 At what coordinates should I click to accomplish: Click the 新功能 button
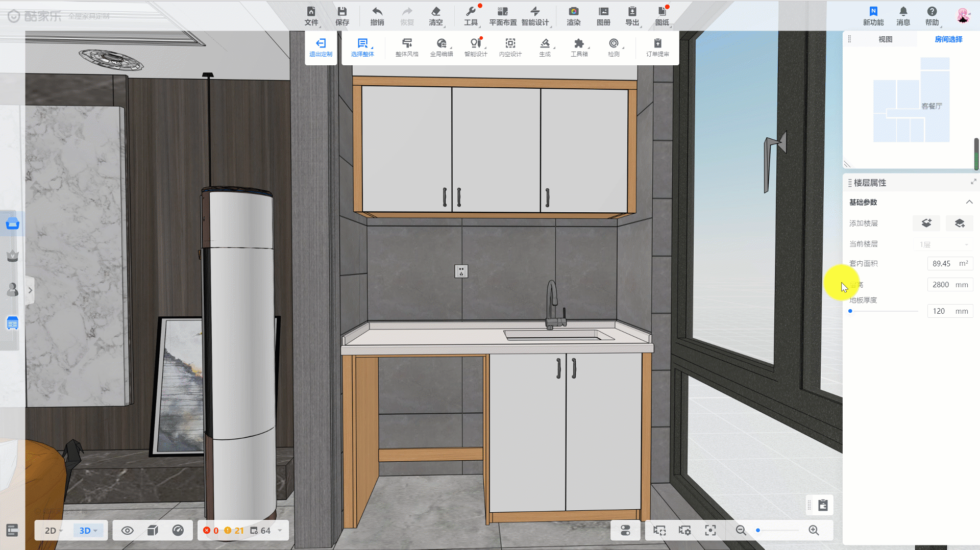(873, 16)
